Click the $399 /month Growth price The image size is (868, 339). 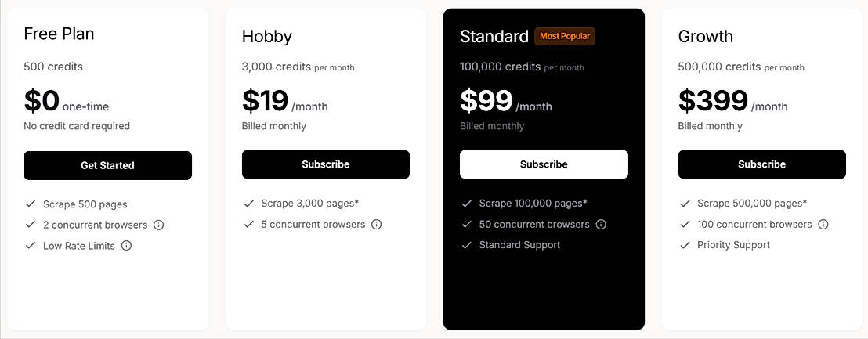pos(732,102)
